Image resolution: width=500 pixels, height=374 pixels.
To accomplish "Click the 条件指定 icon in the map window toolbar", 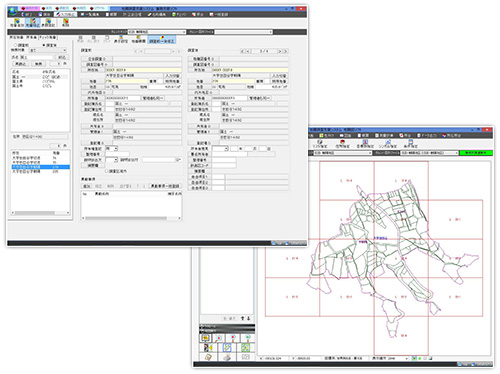I will pos(411,144).
